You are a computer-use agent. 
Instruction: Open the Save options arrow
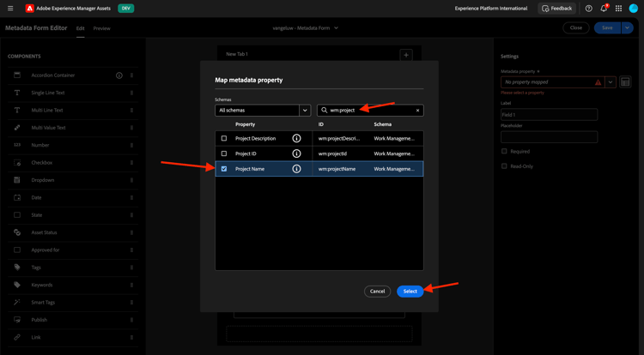[627, 28]
